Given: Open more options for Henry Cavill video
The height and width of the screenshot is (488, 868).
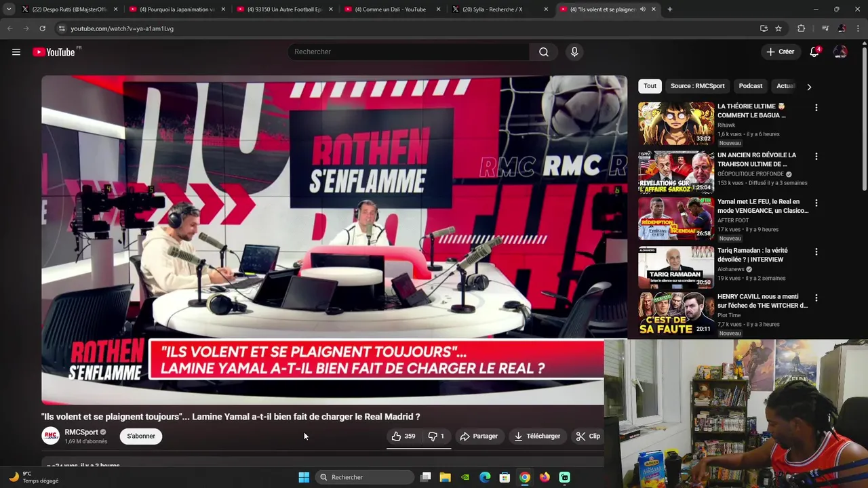Looking at the screenshot, I should tap(816, 298).
